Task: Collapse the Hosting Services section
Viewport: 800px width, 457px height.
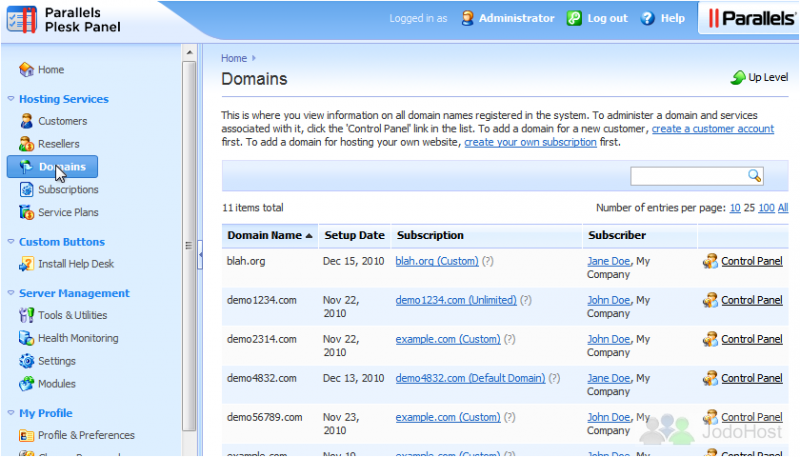Action: (11, 99)
